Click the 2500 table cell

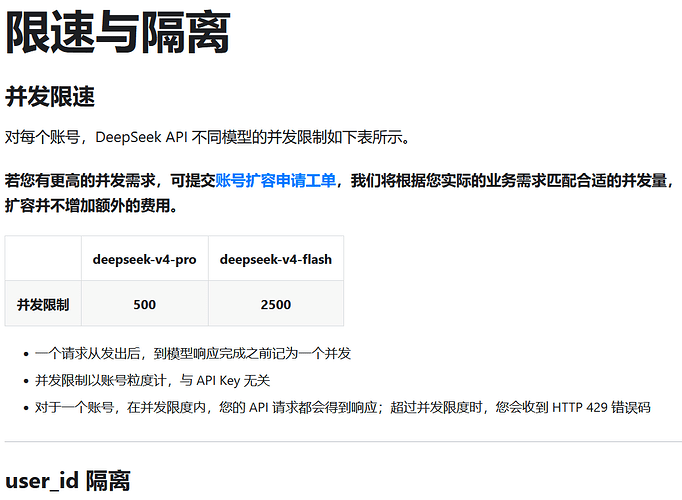tap(276, 304)
